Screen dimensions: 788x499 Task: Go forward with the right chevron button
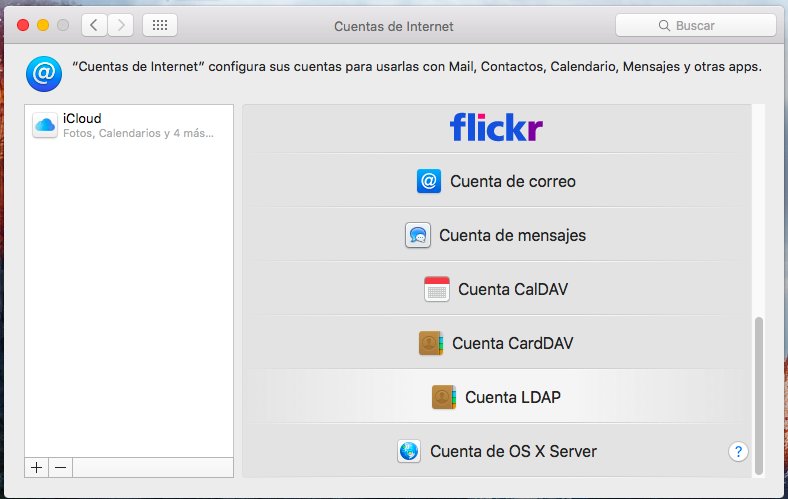[x=121, y=25]
